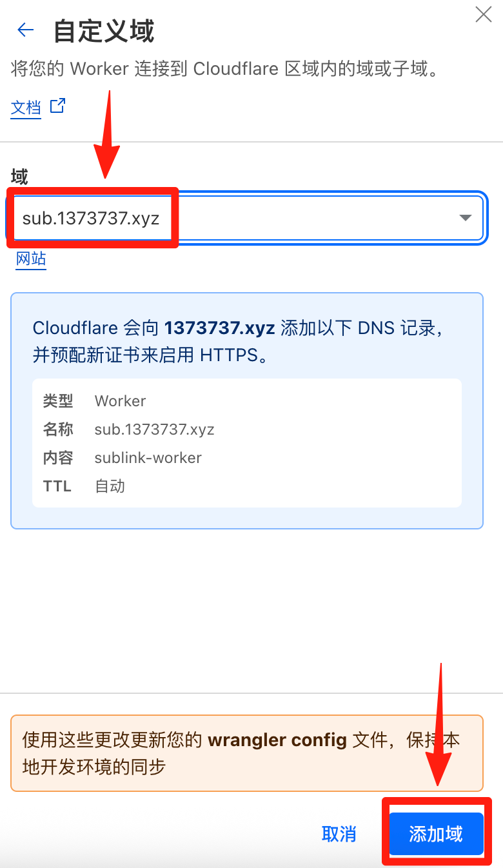Click the 域 field label
503x868 pixels.
coord(19,176)
